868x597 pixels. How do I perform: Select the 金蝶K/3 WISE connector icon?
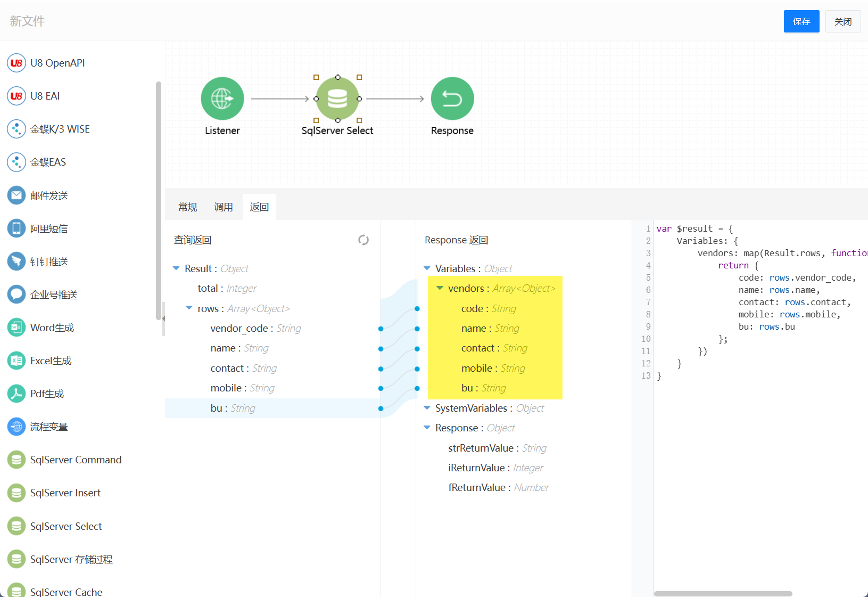pos(16,129)
